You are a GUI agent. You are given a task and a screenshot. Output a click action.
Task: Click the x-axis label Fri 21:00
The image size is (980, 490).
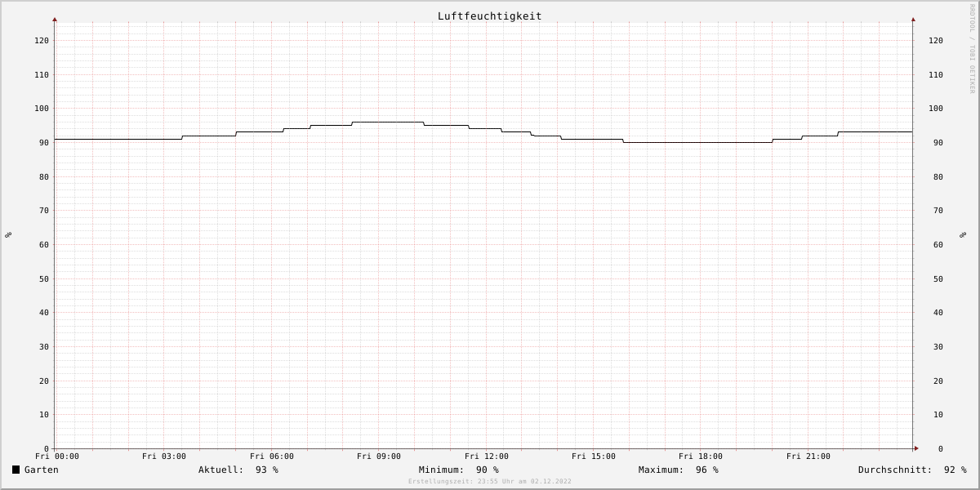(808, 457)
